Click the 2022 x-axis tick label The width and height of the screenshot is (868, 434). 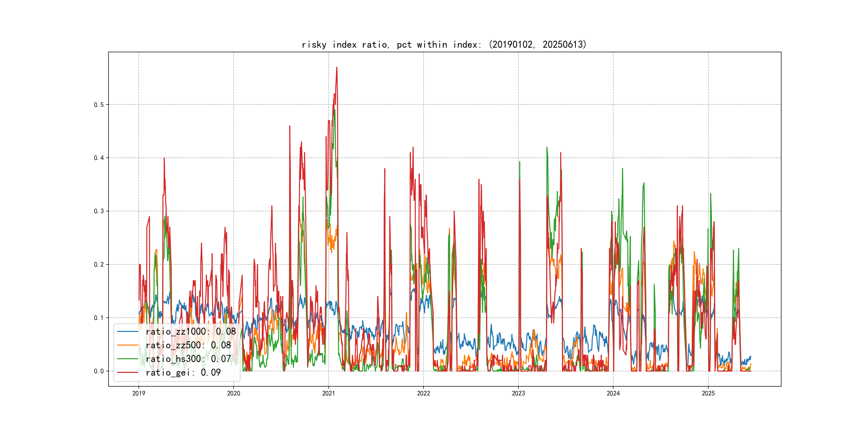[424, 393]
